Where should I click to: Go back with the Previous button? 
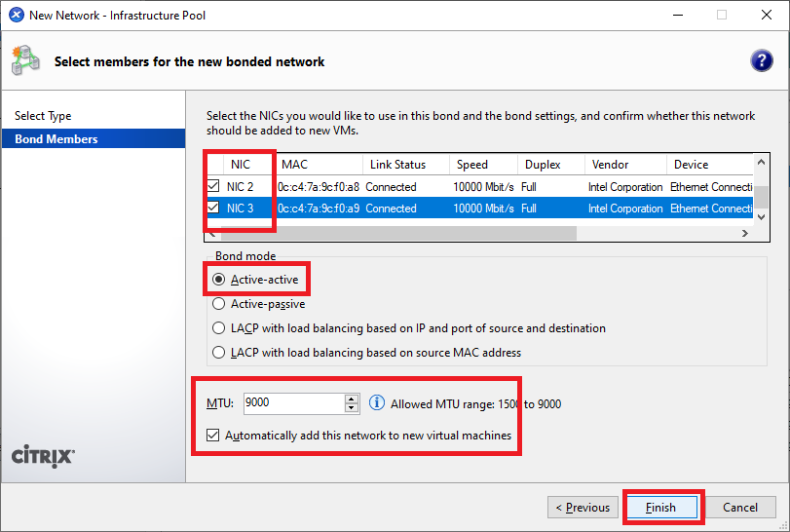pyautogui.click(x=583, y=507)
